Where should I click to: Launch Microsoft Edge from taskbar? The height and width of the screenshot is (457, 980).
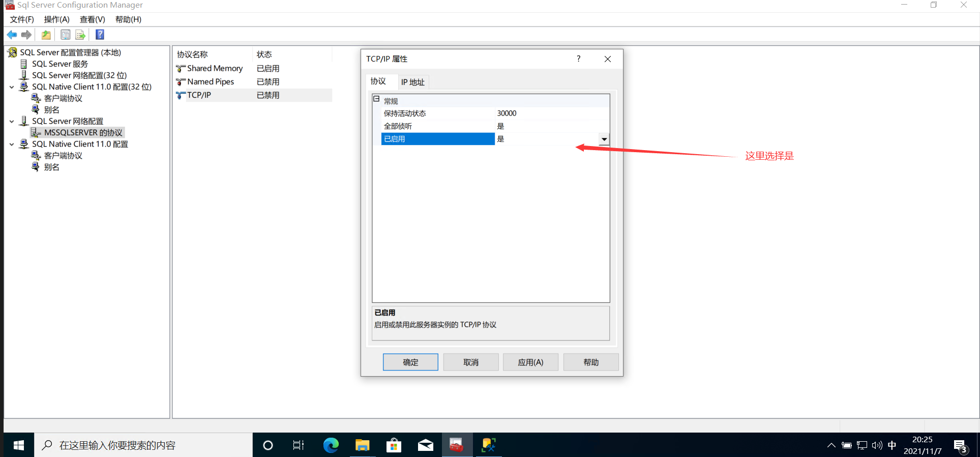(x=331, y=445)
